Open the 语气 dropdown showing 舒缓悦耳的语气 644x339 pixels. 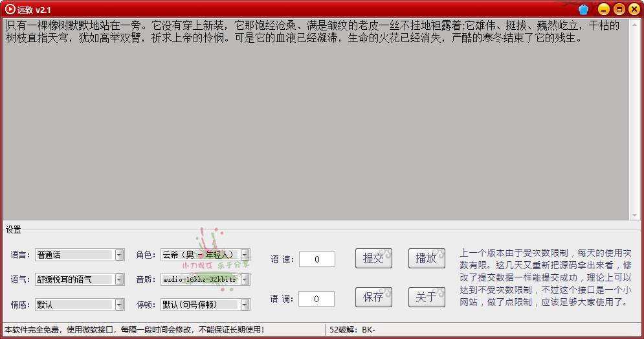tap(119, 279)
